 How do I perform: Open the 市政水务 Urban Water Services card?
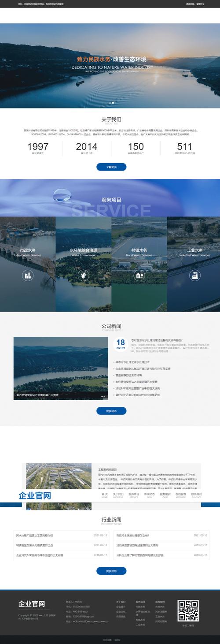(x=28, y=264)
